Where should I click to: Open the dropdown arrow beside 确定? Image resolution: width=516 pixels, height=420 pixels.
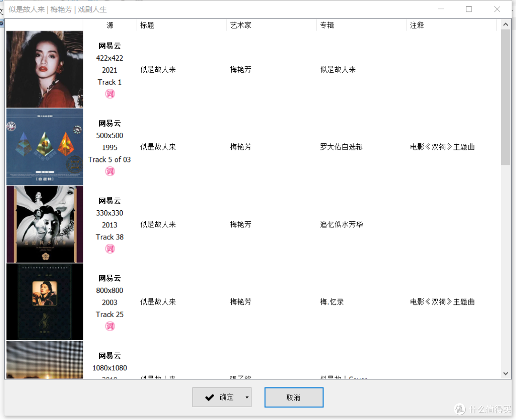coord(247,397)
